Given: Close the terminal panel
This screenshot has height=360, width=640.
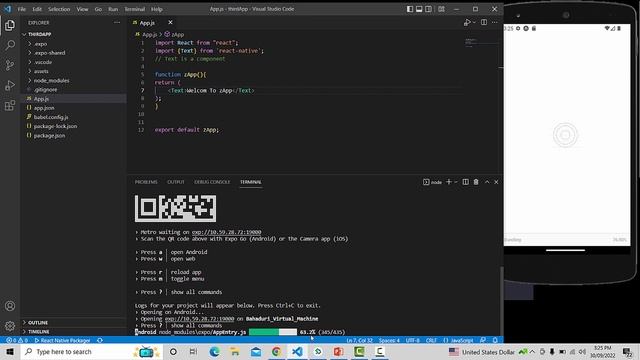Looking at the screenshot, I should tap(496, 182).
